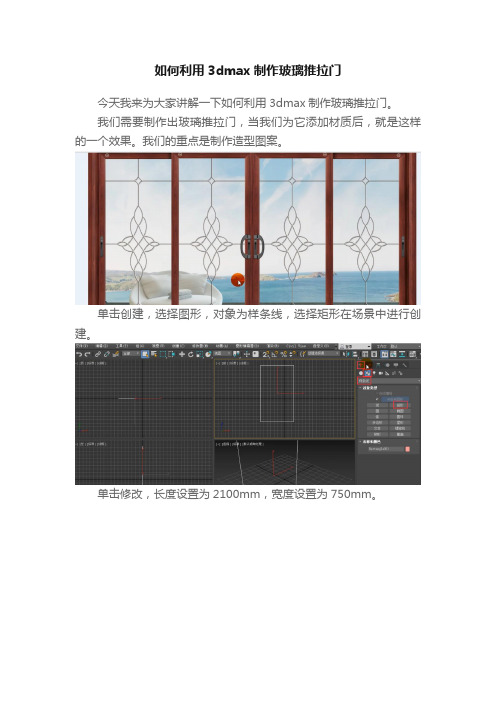The height and width of the screenshot is (702, 496).
Task: Open the second menu in 3ds Max menu bar
Action: [x=102, y=346]
